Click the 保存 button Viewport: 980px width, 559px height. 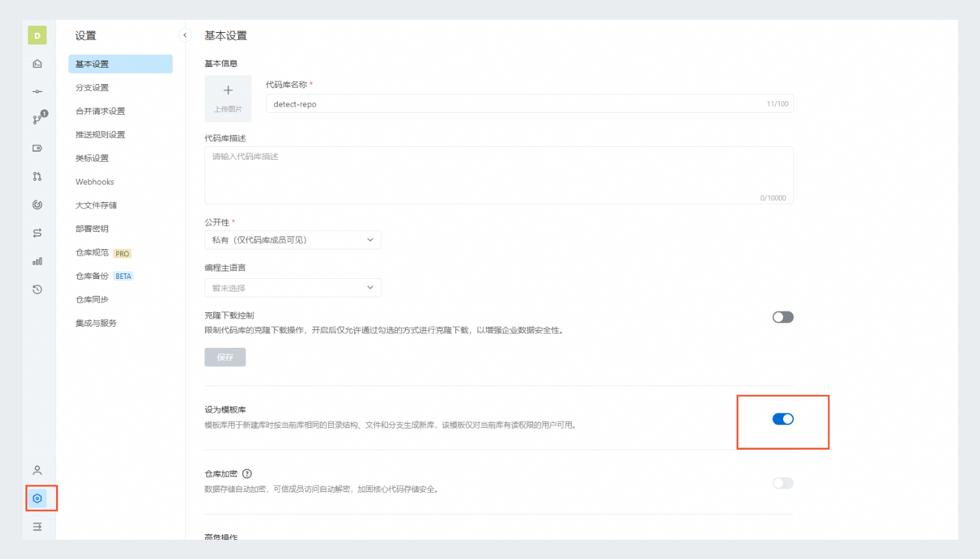[225, 357]
